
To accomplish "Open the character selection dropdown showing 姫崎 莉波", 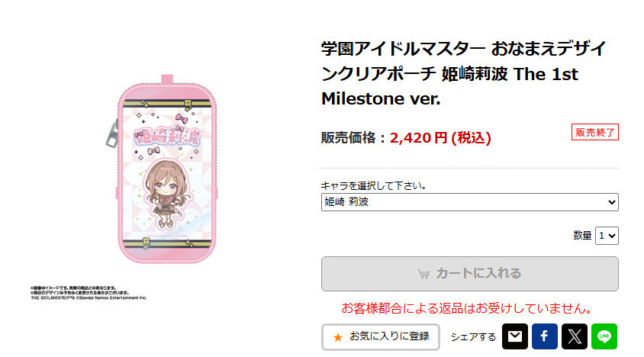I will pos(470,202).
